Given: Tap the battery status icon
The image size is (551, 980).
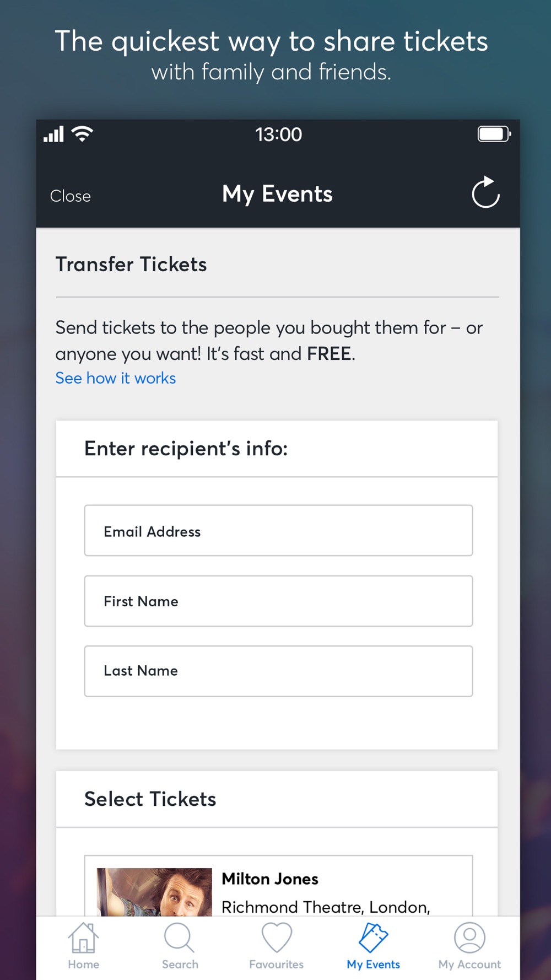Looking at the screenshot, I should (494, 134).
